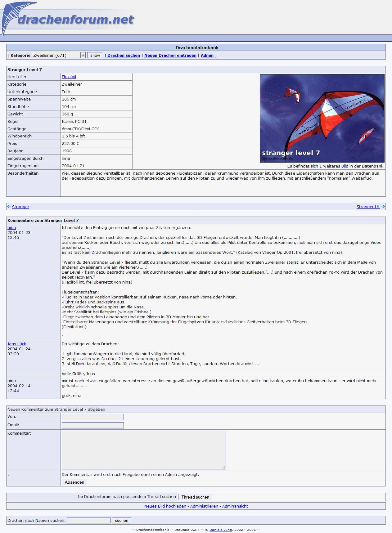This screenshot has height=533, width=392.
Task: Go to previous kite Stranger
Action: point(20,207)
